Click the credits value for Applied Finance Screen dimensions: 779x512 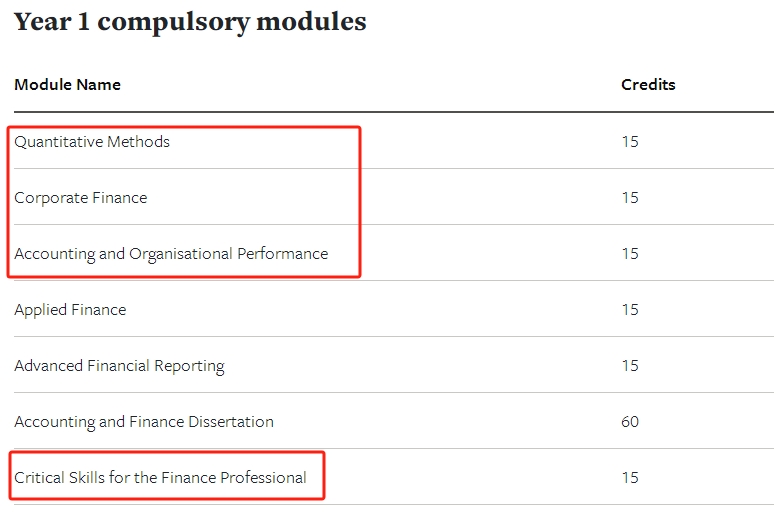pos(630,310)
